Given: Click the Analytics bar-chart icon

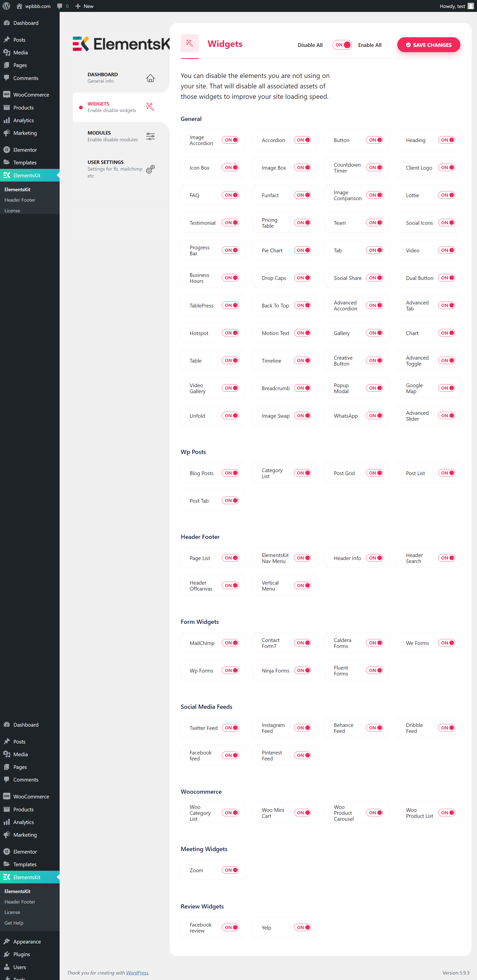Looking at the screenshot, I should (7, 120).
